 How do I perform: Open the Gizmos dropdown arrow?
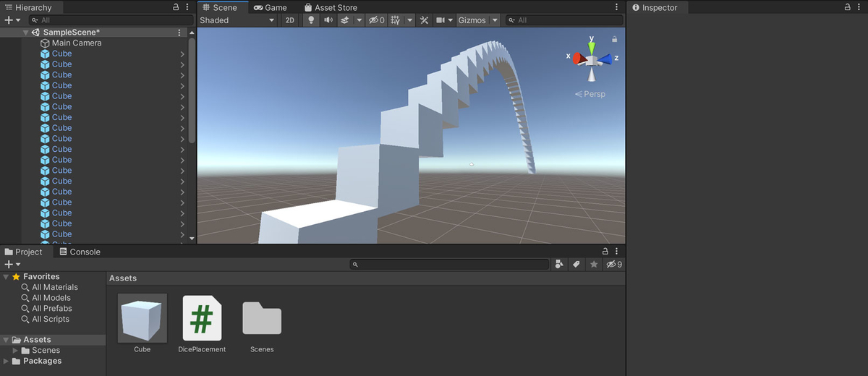[495, 20]
